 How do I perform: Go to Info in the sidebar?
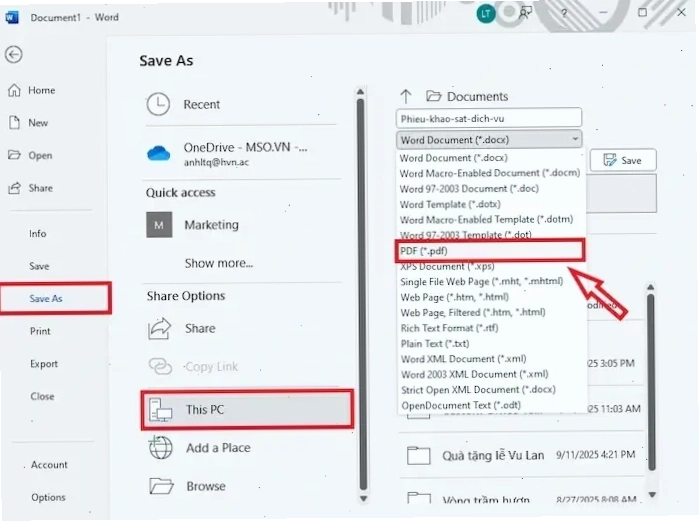[x=37, y=234]
